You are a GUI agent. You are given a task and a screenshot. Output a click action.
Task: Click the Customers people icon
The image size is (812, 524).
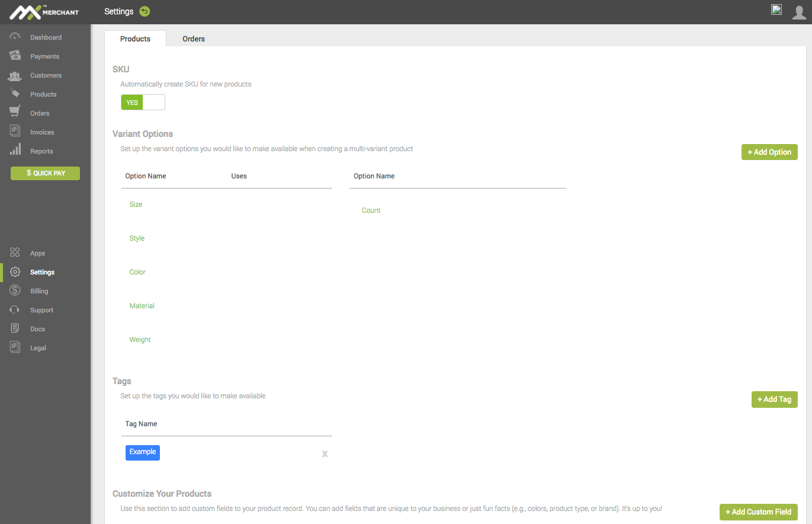[x=15, y=75]
